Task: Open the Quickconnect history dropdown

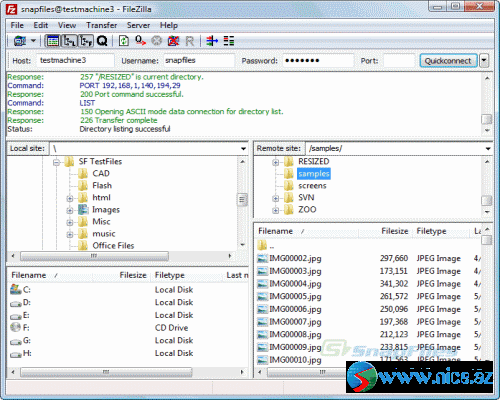Action: pyautogui.click(x=484, y=61)
